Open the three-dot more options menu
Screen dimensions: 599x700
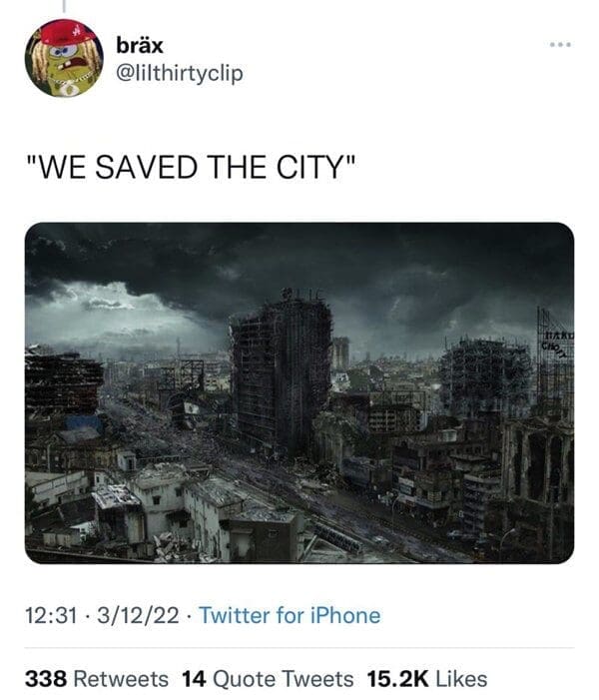tap(561, 45)
